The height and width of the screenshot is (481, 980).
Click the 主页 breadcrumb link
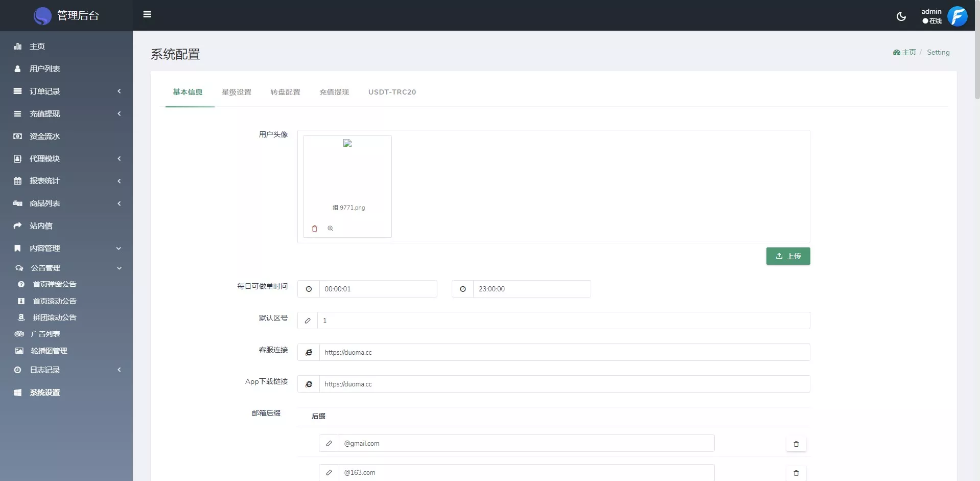click(x=909, y=52)
